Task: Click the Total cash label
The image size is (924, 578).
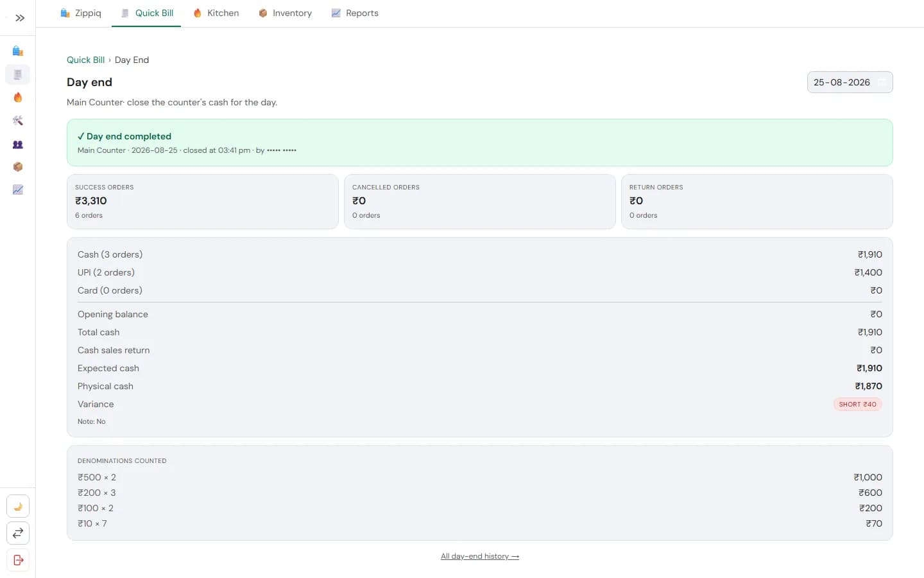Action: 98,332
